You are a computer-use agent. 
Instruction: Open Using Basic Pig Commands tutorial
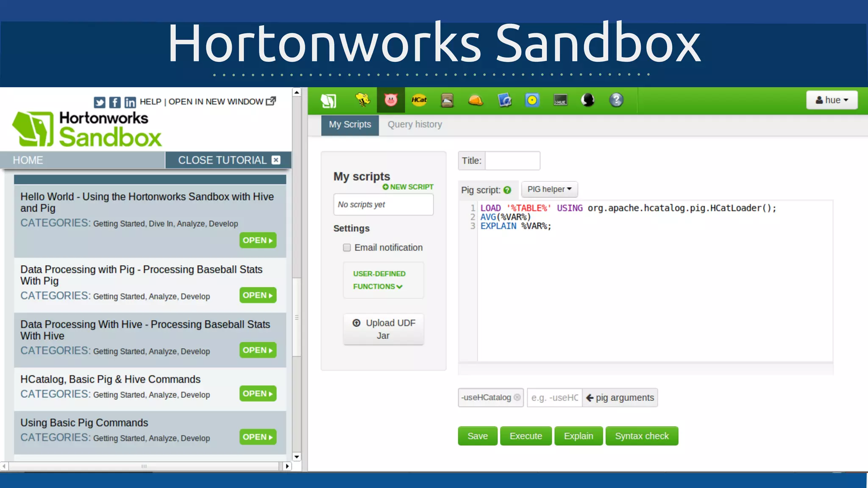(x=258, y=437)
